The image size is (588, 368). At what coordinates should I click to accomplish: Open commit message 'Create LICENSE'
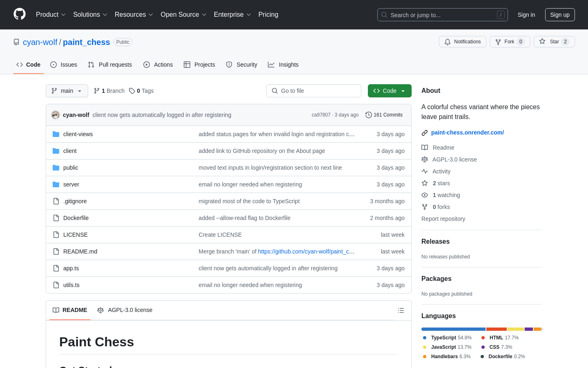[220, 235]
